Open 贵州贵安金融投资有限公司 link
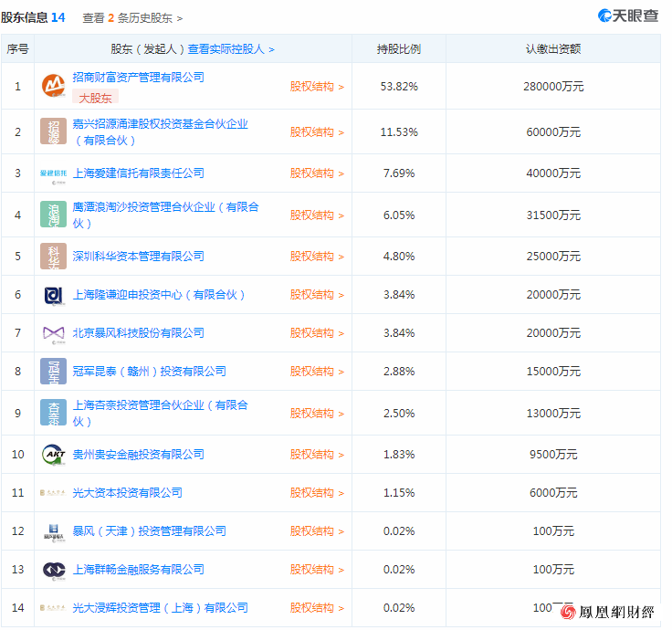672x630 pixels. click(x=139, y=455)
